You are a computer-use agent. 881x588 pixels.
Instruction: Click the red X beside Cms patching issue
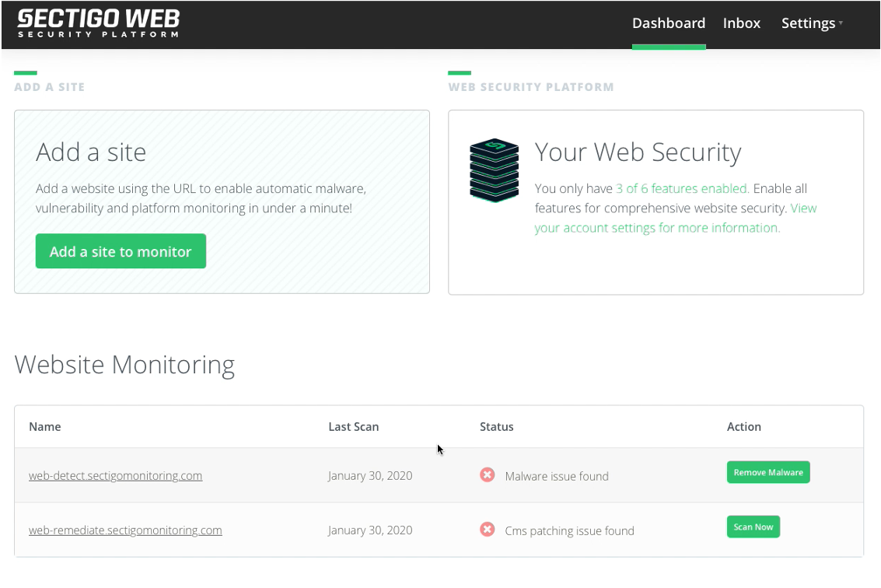point(488,530)
